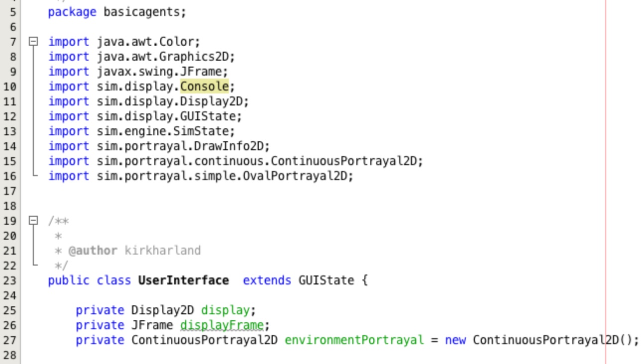644x364 pixels.
Task: Click the sim.engine.SimState import line
Action: tap(142, 131)
